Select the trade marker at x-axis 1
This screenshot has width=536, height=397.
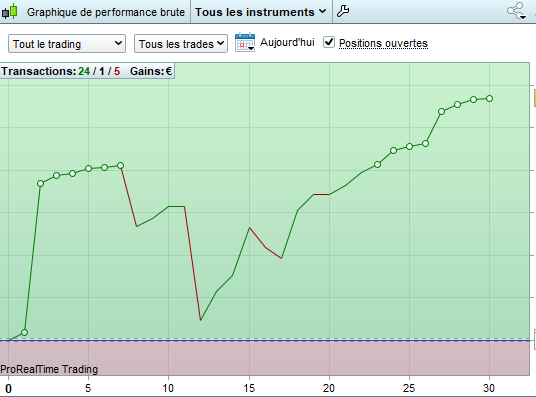point(24,332)
